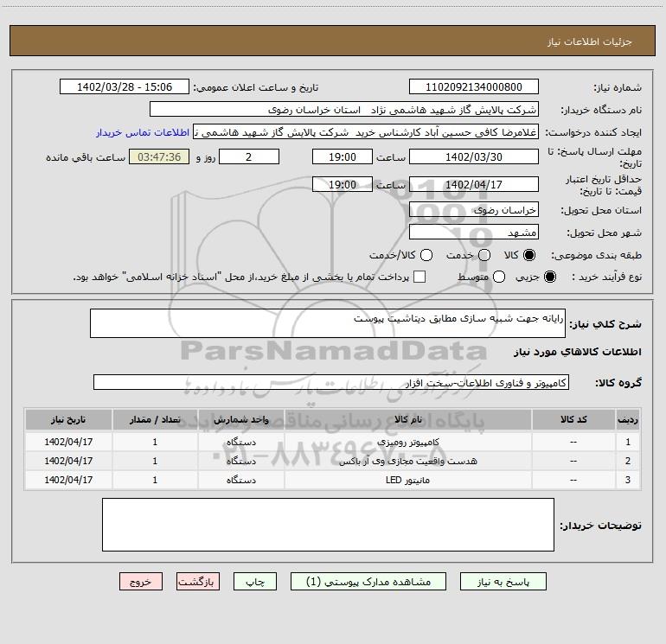This screenshot has width=666, height=644.
Task: Click the شماره نیاز number field
Action: click(x=474, y=87)
